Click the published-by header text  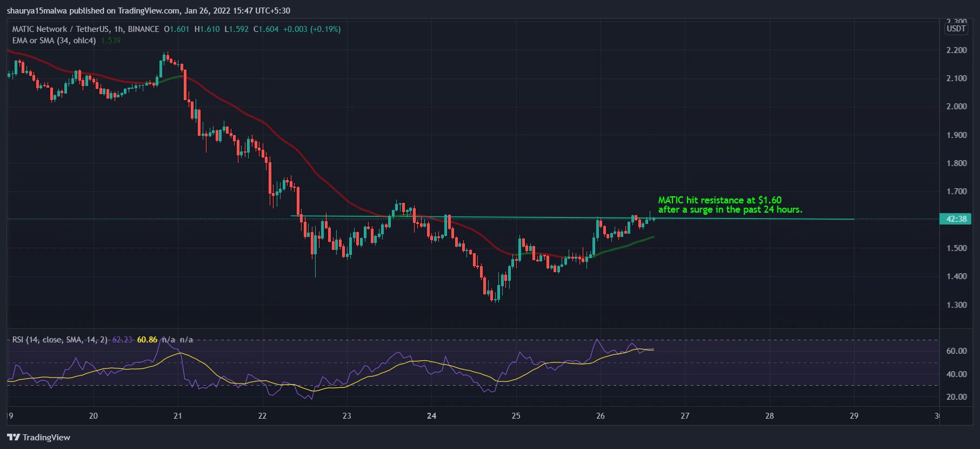(x=149, y=10)
